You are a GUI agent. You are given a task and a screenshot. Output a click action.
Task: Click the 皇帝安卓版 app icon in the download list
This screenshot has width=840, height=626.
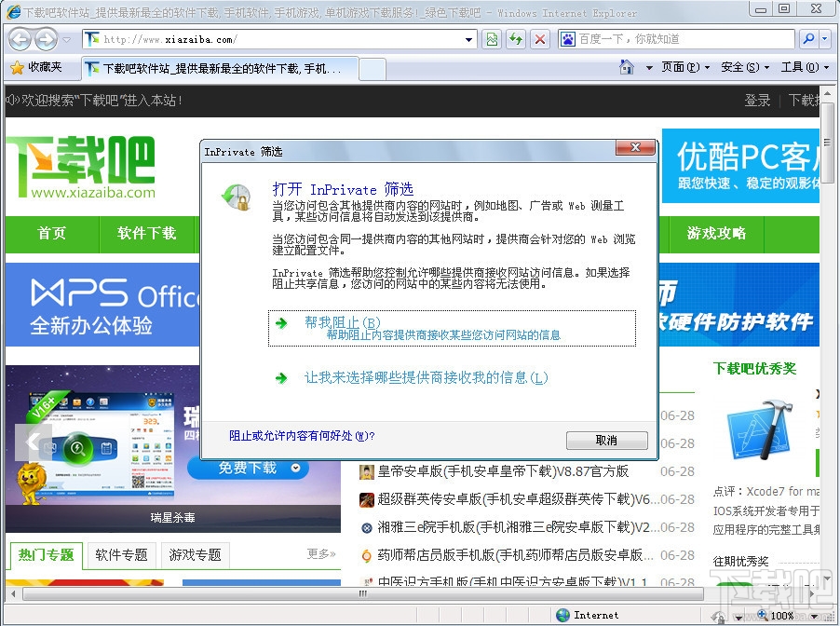point(367,472)
